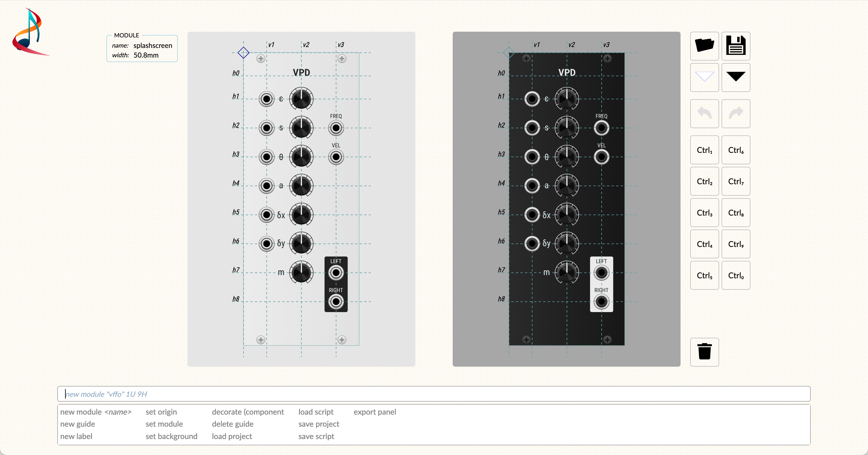Click the s knob on the light panel
Viewport: 868px width, 455px height.
(x=301, y=128)
